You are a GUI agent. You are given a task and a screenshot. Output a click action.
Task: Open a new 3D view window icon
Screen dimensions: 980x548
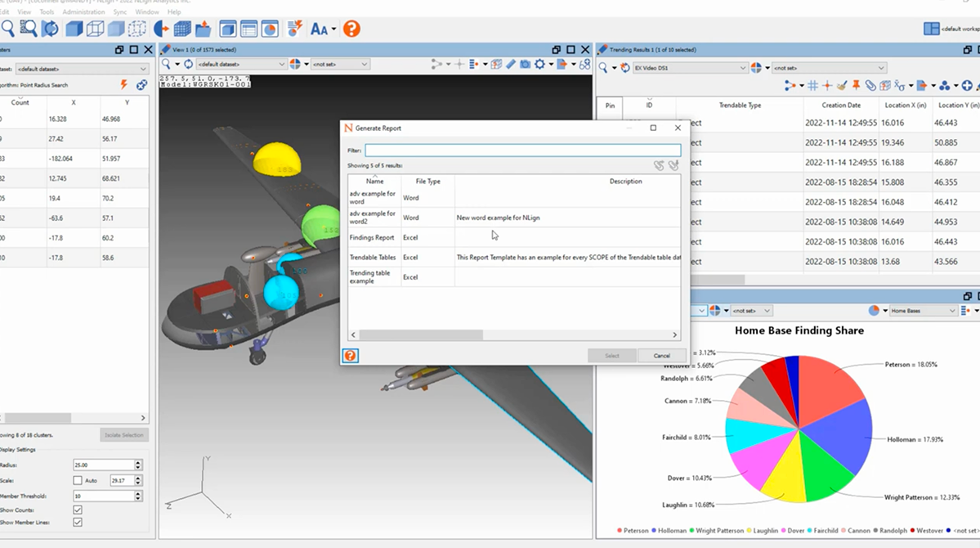coord(228,28)
